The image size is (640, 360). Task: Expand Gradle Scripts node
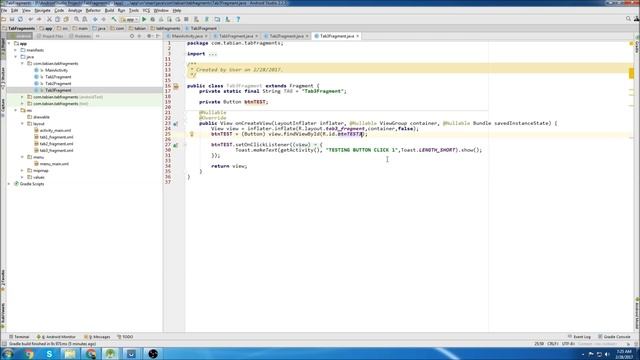[x=9, y=184]
